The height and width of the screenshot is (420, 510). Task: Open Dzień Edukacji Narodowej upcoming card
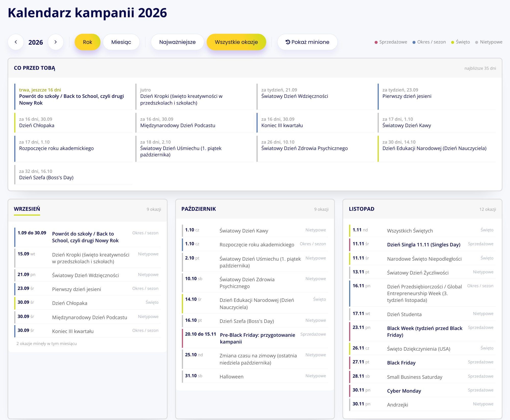click(x=437, y=149)
